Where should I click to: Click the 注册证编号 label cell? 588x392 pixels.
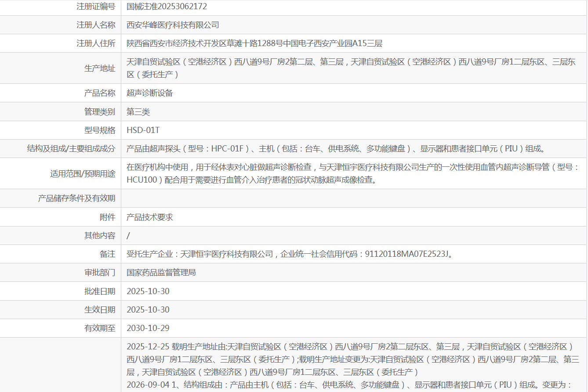tap(96, 7)
